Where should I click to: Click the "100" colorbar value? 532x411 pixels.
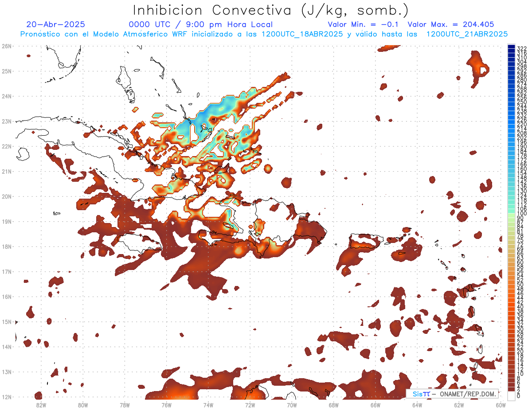click(522, 214)
